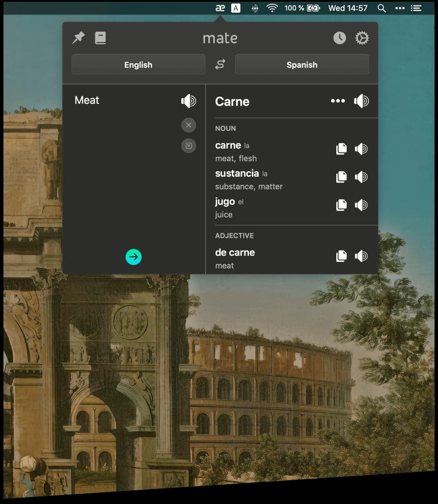Play pronunciation of the word Meat

tap(188, 100)
